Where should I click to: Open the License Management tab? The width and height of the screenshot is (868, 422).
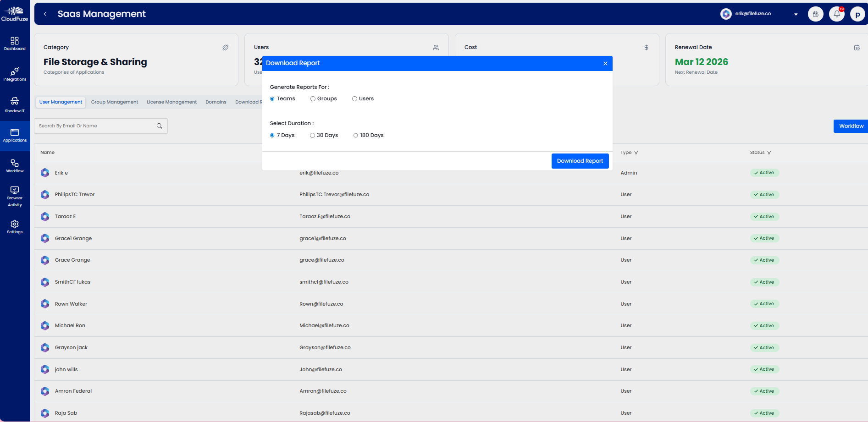click(x=171, y=102)
